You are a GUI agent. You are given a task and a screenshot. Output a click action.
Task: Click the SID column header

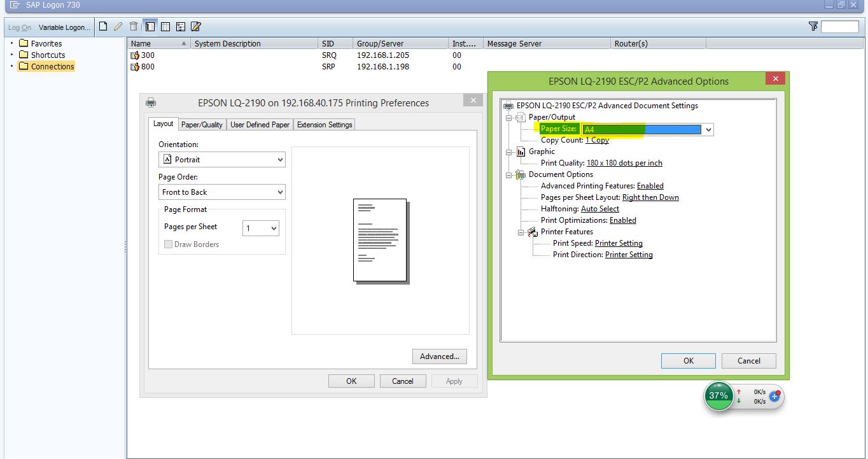(x=335, y=43)
